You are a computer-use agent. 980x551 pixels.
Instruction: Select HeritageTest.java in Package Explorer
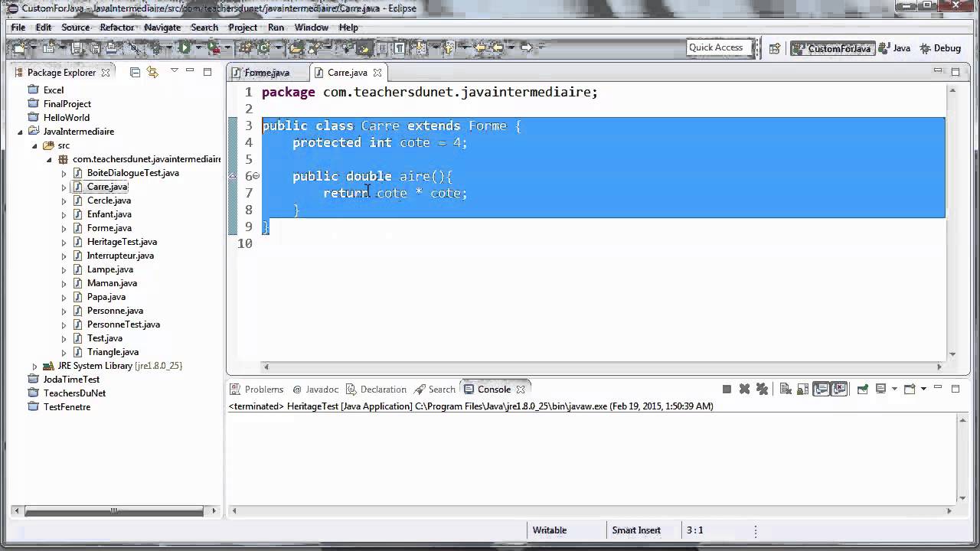click(x=122, y=242)
